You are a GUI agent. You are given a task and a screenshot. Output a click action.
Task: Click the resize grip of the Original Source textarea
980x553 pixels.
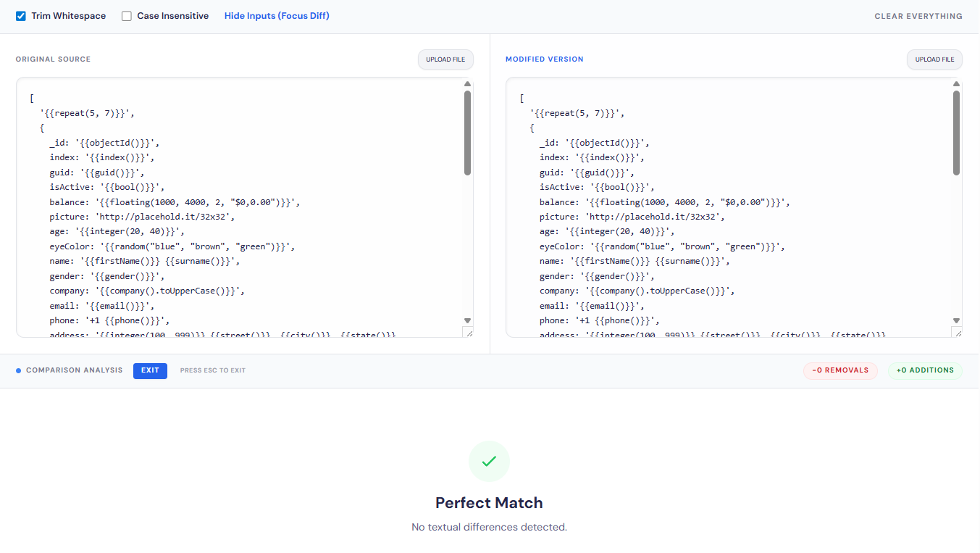(469, 333)
